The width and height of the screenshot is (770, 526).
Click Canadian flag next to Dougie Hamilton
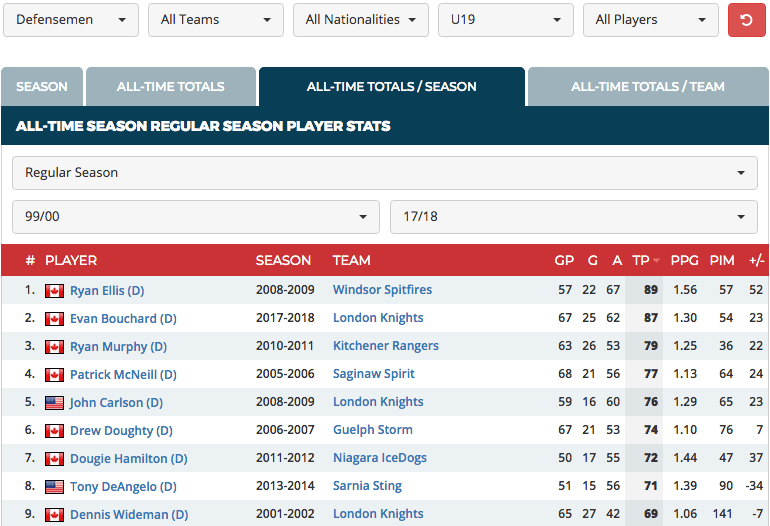click(x=54, y=459)
